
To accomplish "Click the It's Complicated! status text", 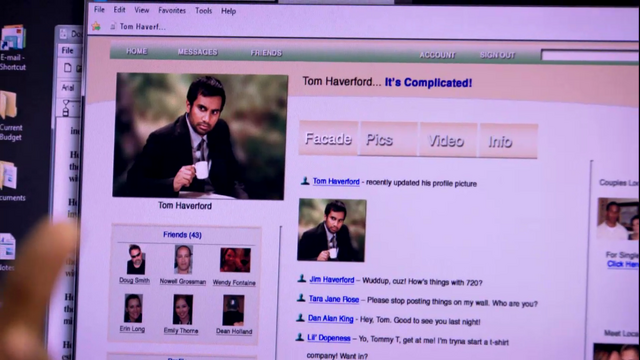I will [x=428, y=82].
